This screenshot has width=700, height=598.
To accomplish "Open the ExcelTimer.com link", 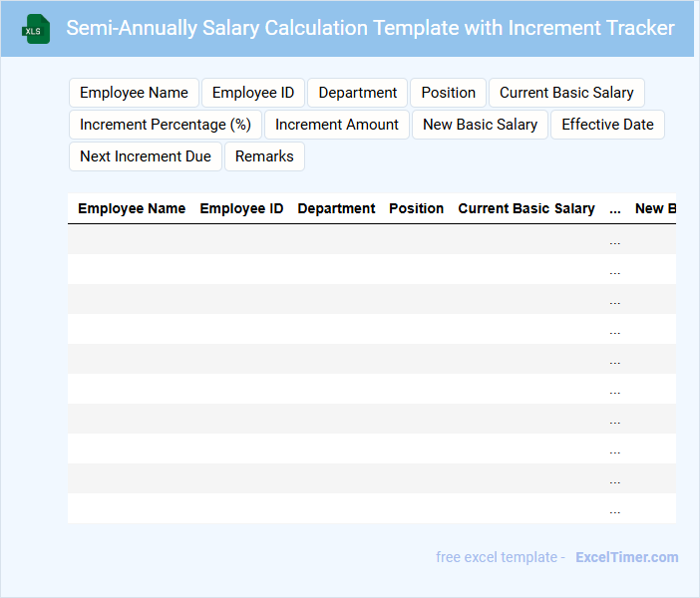I will (x=626, y=557).
